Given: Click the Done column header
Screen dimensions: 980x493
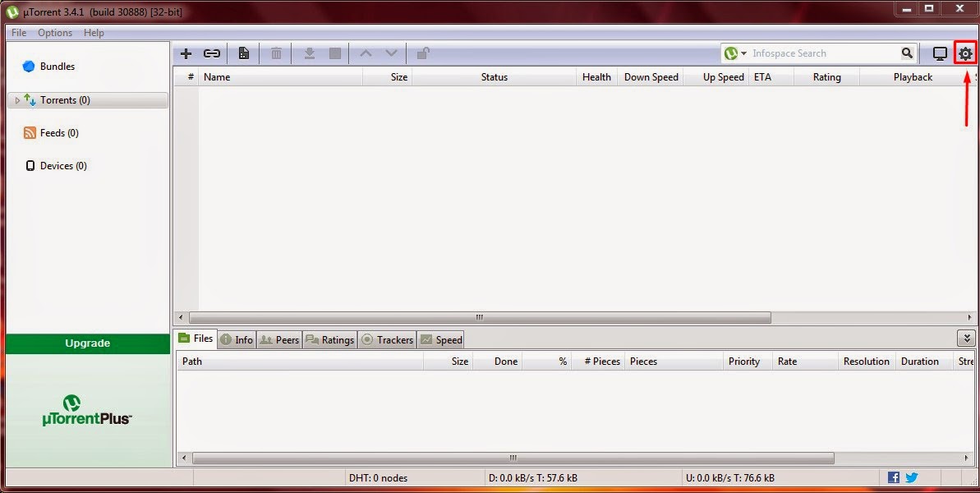Looking at the screenshot, I should [x=498, y=362].
